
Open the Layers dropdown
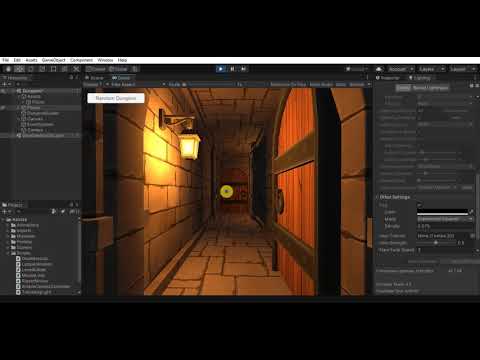click(x=432, y=69)
